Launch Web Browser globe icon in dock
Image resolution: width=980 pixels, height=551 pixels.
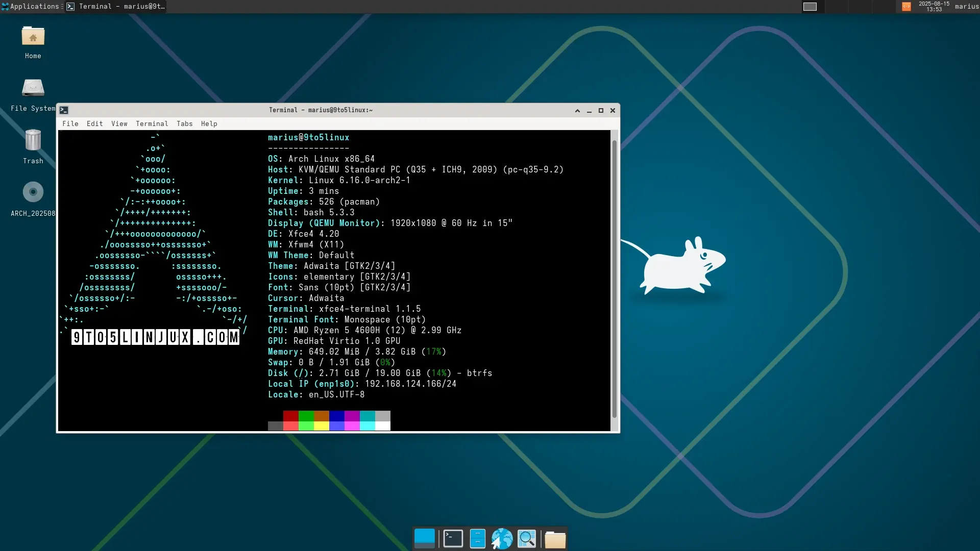tap(502, 539)
